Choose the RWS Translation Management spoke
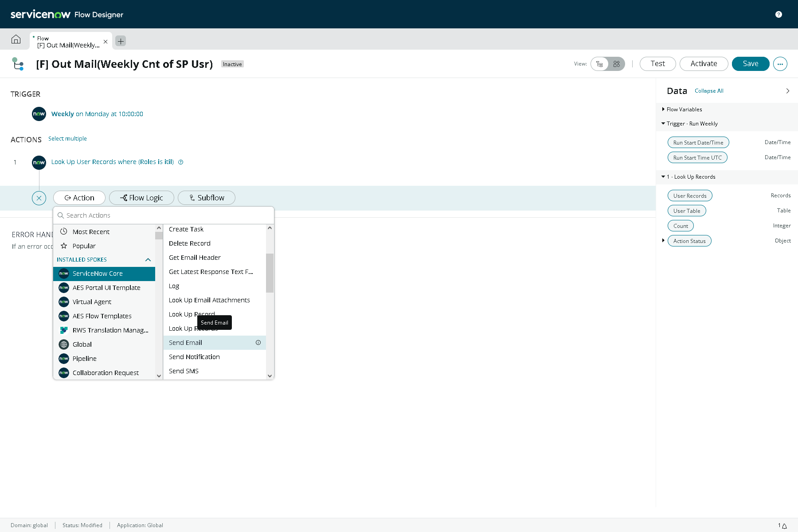 click(x=104, y=330)
